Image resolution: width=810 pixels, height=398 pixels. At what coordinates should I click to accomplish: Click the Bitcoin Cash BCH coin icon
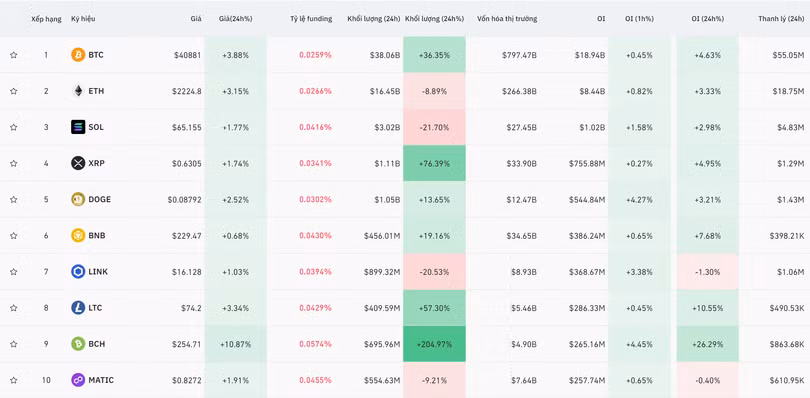(x=78, y=344)
